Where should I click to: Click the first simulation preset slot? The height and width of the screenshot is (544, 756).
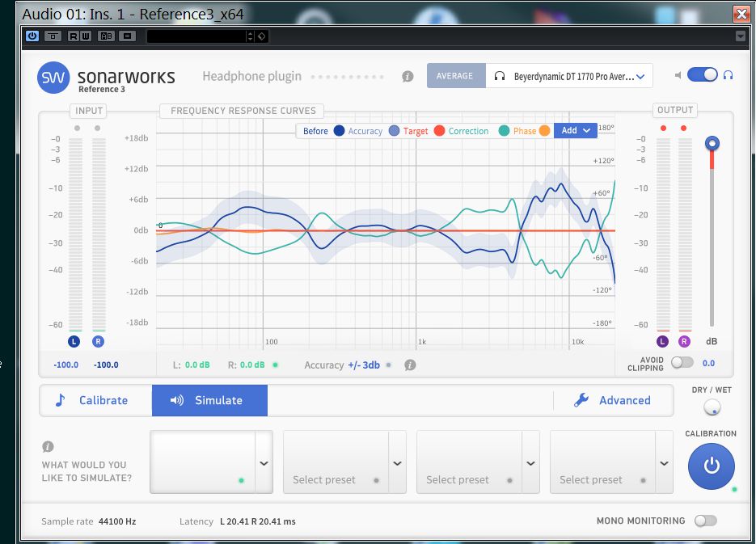pos(202,462)
